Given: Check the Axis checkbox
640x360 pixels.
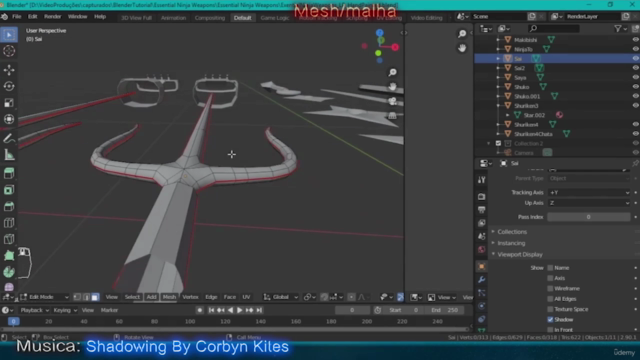Looking at the screenshot, I should pos(550,278).
